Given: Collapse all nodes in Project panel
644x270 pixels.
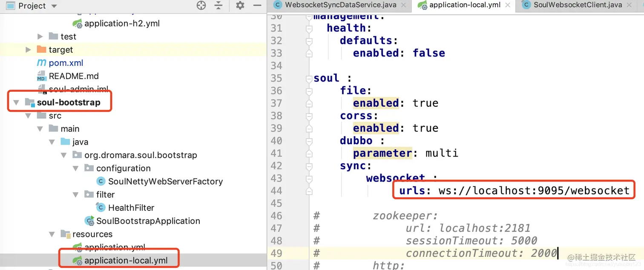Looking at the screenshot, I should (218, 6).
